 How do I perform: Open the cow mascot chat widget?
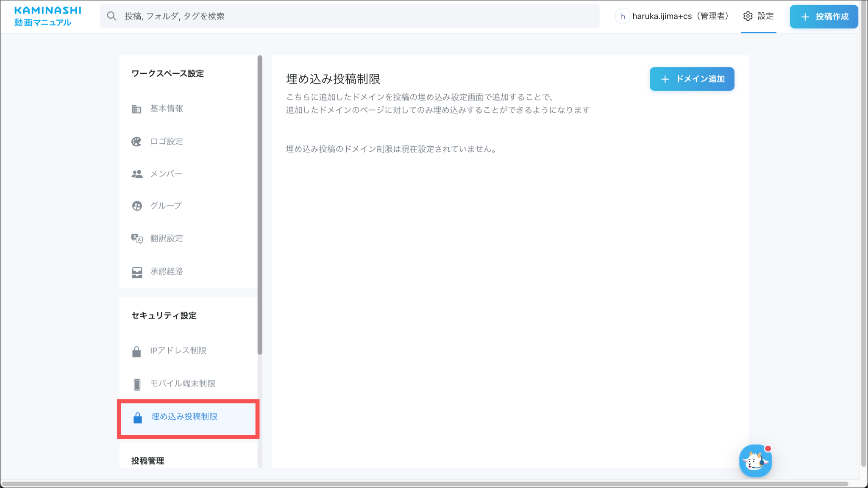(x=755, y=461)
